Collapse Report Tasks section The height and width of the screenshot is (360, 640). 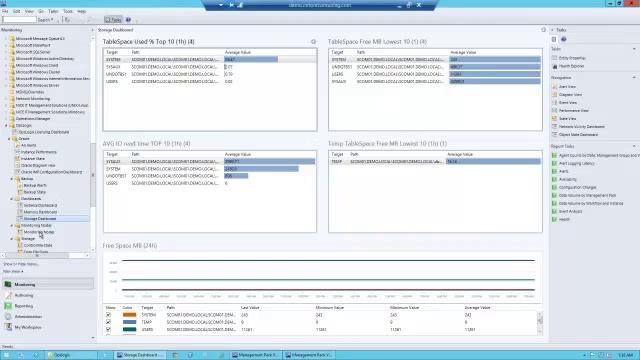tap(634, 146)
